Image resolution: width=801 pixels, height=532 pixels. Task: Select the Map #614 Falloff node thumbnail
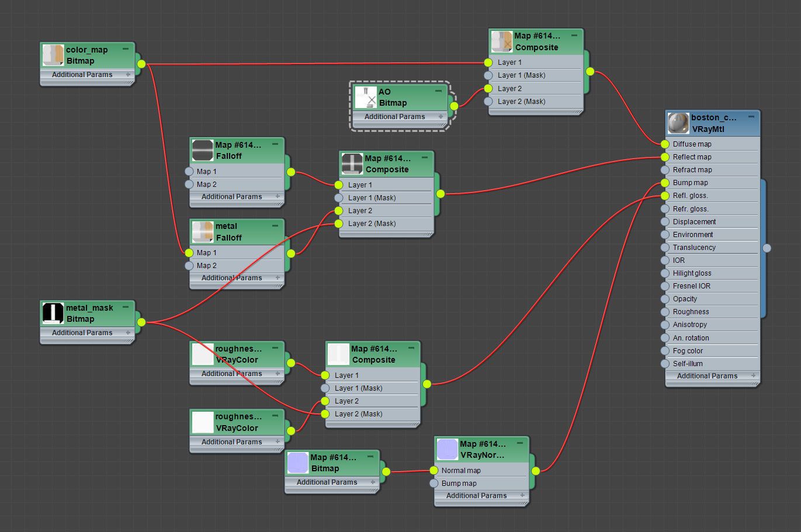coord(203,150)
